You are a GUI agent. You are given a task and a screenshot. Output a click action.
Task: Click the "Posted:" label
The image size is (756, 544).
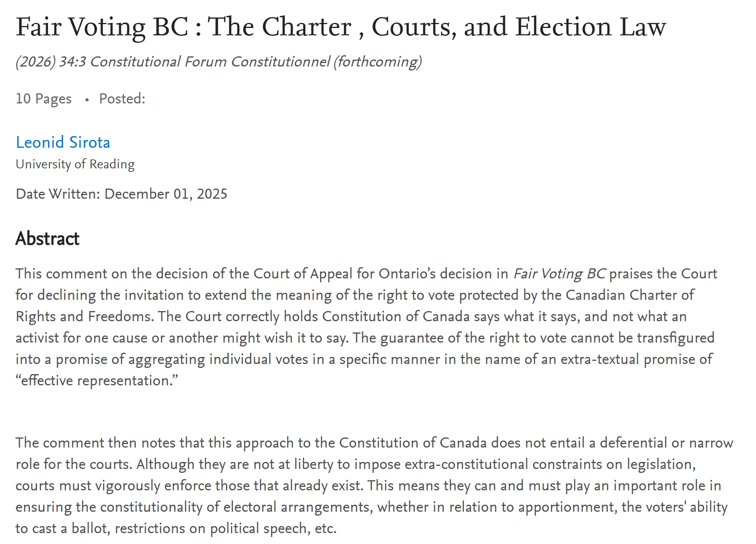click(122, 99)
